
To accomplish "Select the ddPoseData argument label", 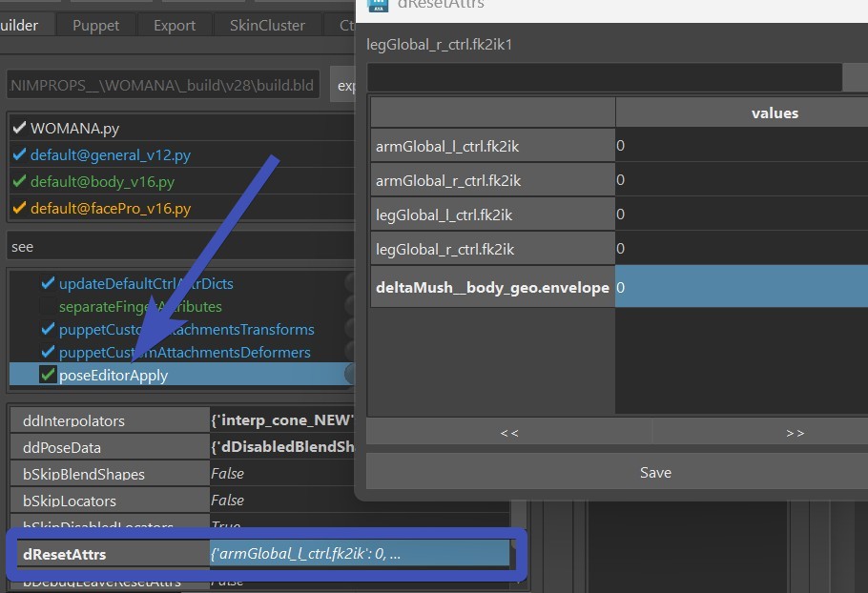I will pyautogui.click(x=110, y=447).
